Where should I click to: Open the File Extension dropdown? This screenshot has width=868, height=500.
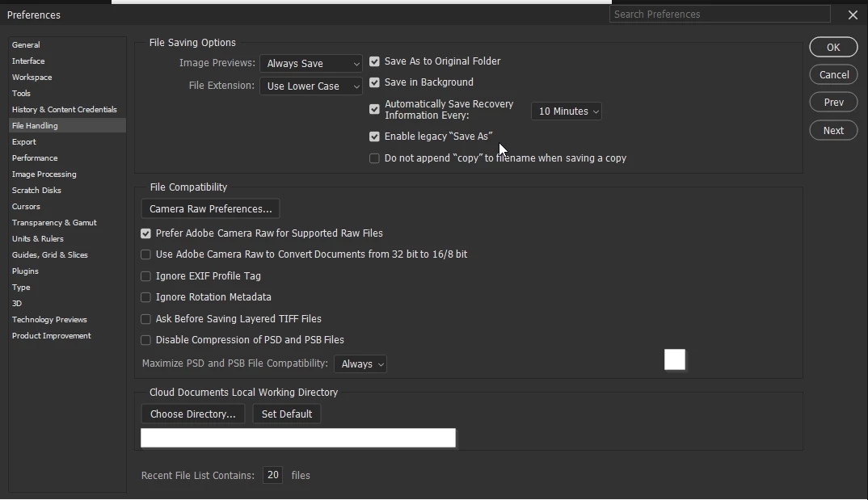point(311,86)
